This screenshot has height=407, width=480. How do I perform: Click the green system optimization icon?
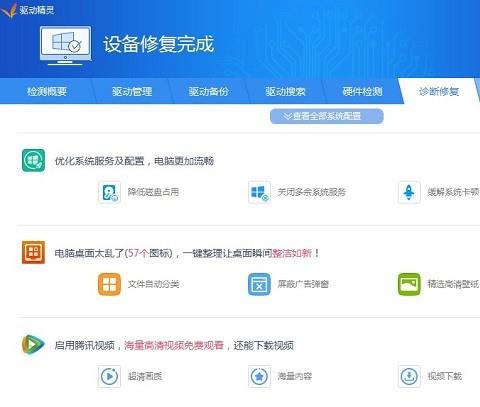click(x=33, y=160)
